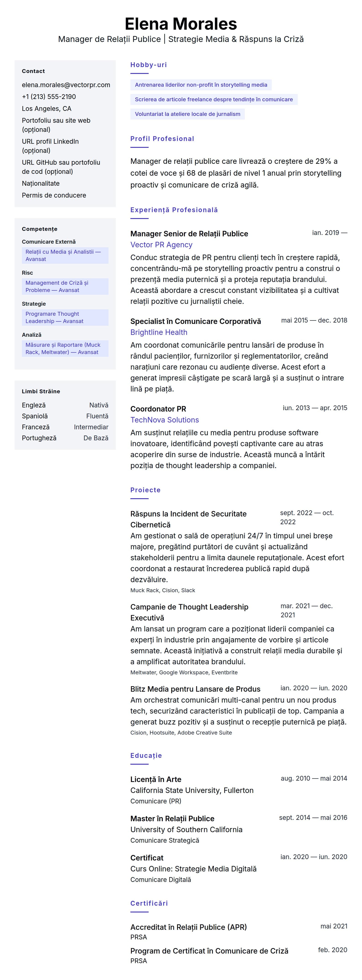Image resolution: width=362 pixels, height=980 pixels.
Task: Open the Brightline Health company link
Action: (159, 332)
